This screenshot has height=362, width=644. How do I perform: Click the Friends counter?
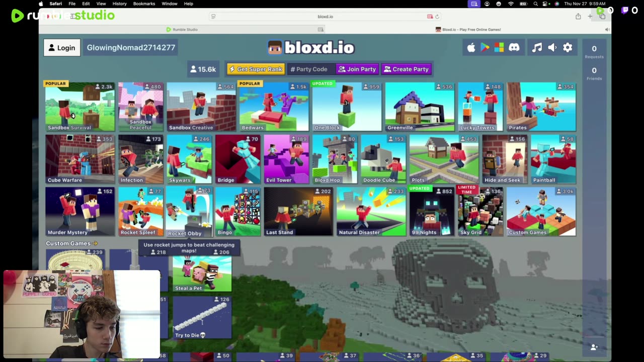pos(594,73)
